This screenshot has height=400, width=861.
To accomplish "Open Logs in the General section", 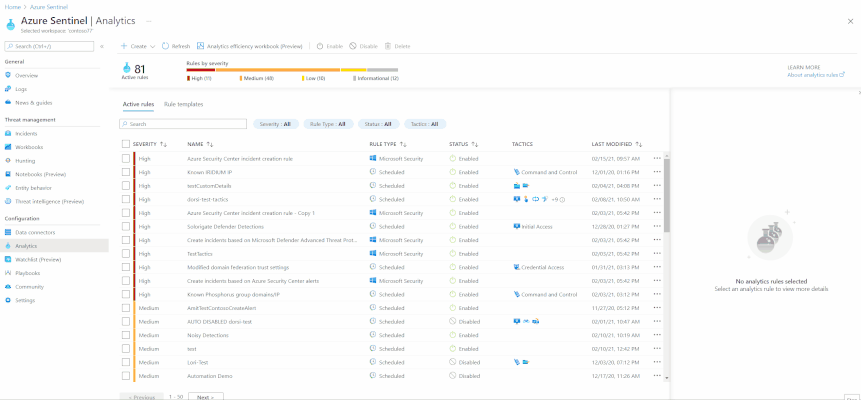I will tap(21, 89).
